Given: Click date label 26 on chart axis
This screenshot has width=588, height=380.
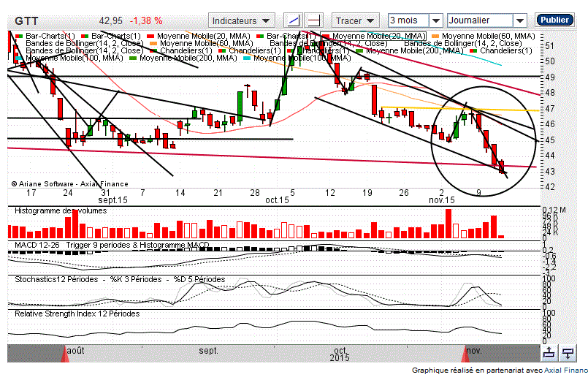Looking at the screenshot, I should coord(404,193).
